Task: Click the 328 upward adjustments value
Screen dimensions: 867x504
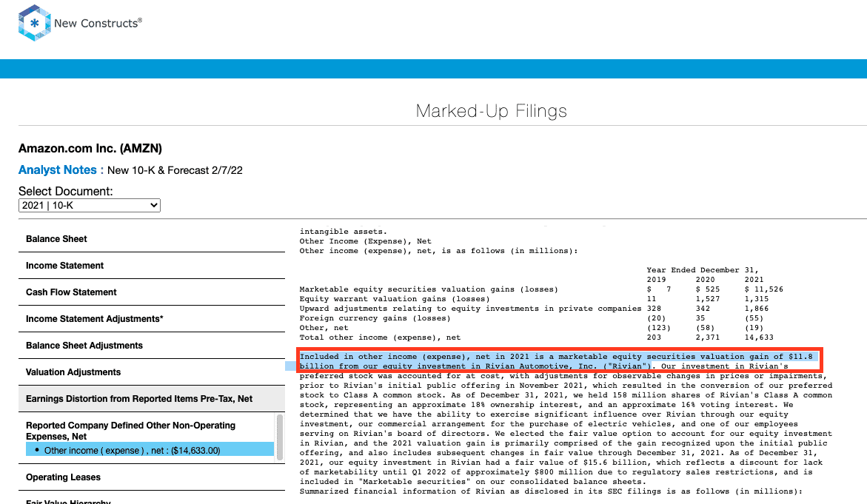Action: [x=654, y=309]
